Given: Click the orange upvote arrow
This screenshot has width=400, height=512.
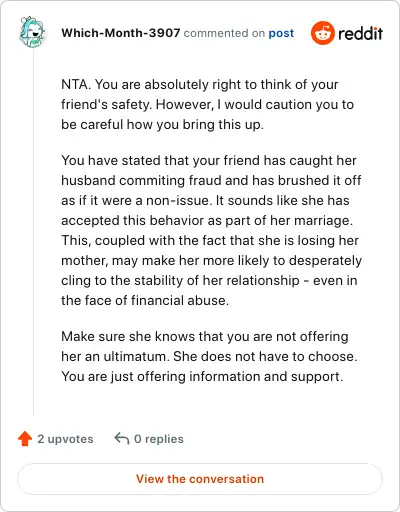Looking at the screenshot, I should [x=25, y=439].
